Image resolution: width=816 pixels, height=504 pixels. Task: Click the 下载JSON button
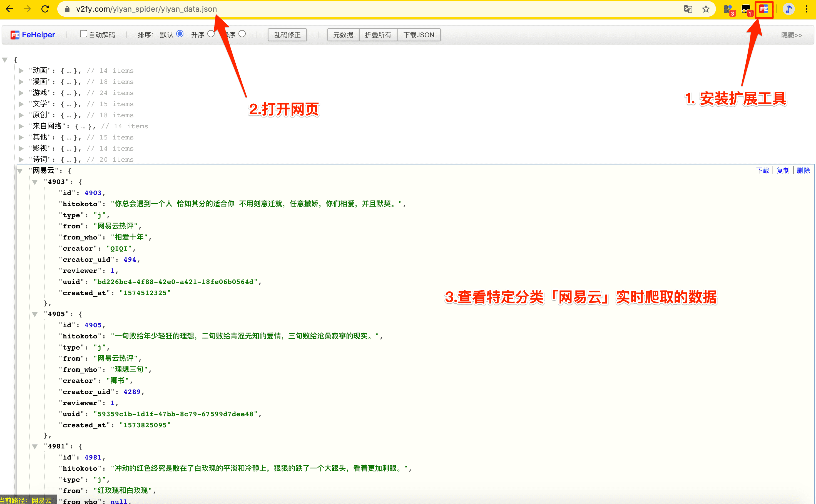pos(419,35)
